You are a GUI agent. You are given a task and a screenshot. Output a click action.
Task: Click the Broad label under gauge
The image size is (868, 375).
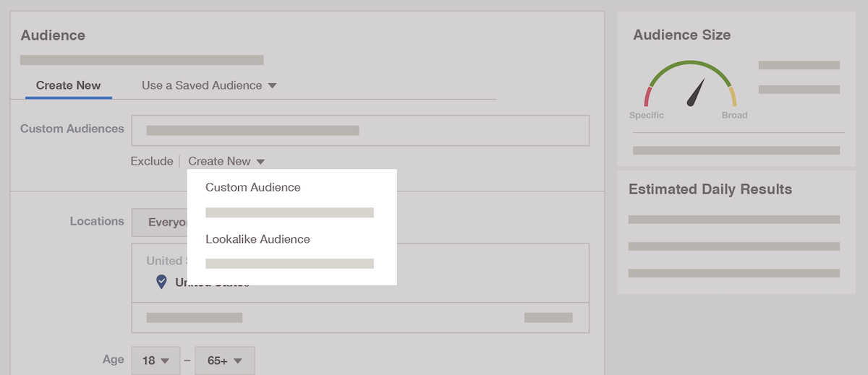[734, 116]
